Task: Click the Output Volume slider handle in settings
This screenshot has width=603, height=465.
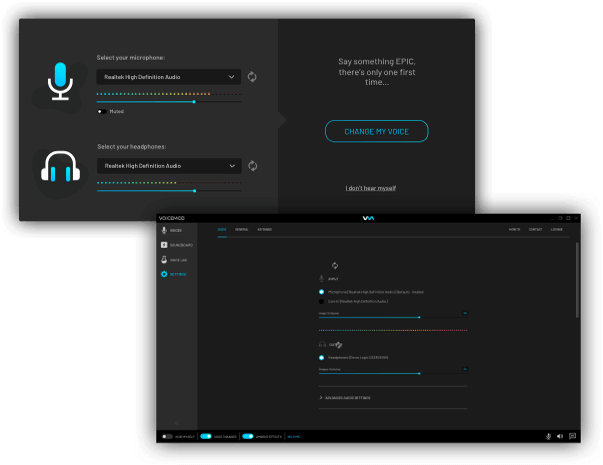Action: coord(419,373)
